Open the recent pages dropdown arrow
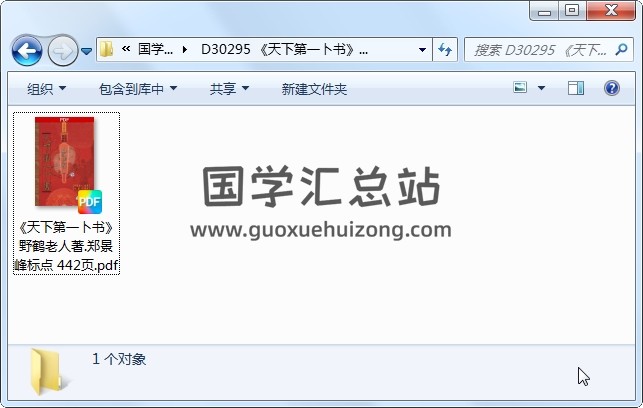This screenshot has width=643, height=408. pyautogui.click(x=86, y=51)
